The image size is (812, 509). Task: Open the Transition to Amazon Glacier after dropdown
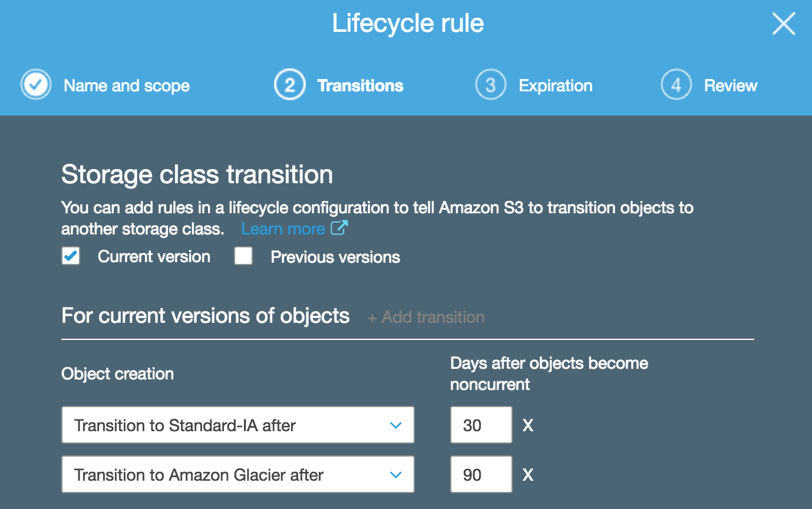pos(237,474)
